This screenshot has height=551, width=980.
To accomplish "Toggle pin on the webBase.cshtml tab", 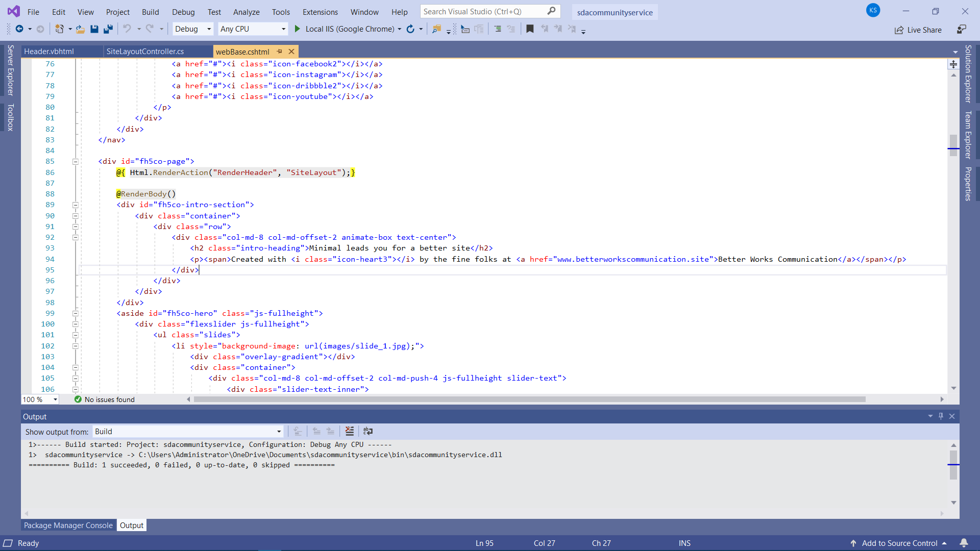I will click(279, 51).
